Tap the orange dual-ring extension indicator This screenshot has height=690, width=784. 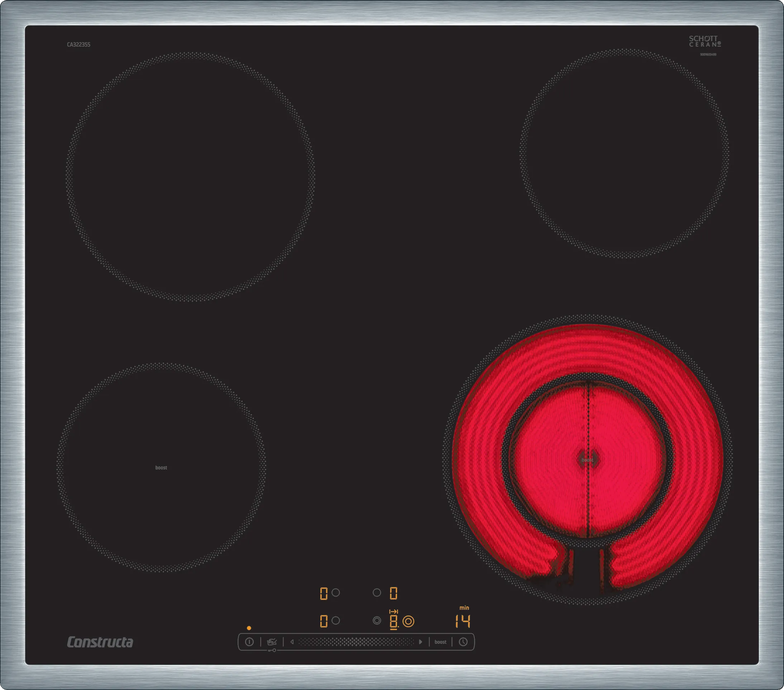point(408,621)
